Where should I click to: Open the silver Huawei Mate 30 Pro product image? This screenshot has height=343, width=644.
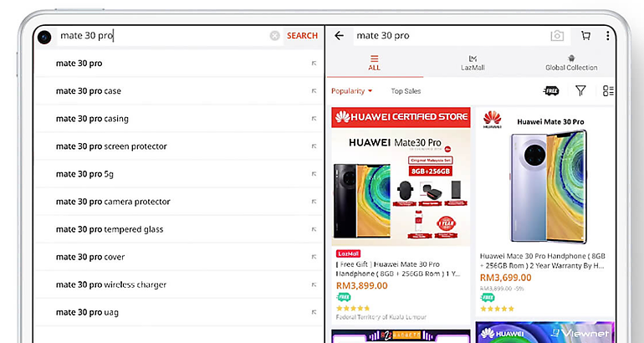pyautogui.click(x=544, y=177)
